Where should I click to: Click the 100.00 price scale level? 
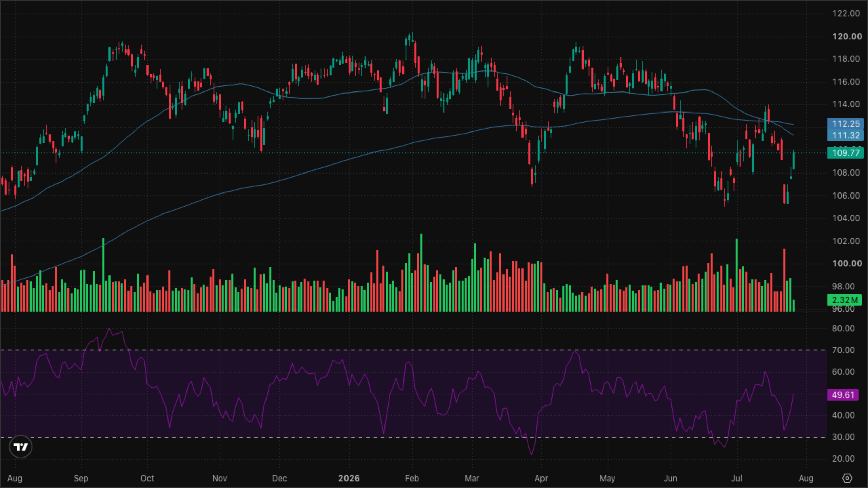[x=847, y=263]
